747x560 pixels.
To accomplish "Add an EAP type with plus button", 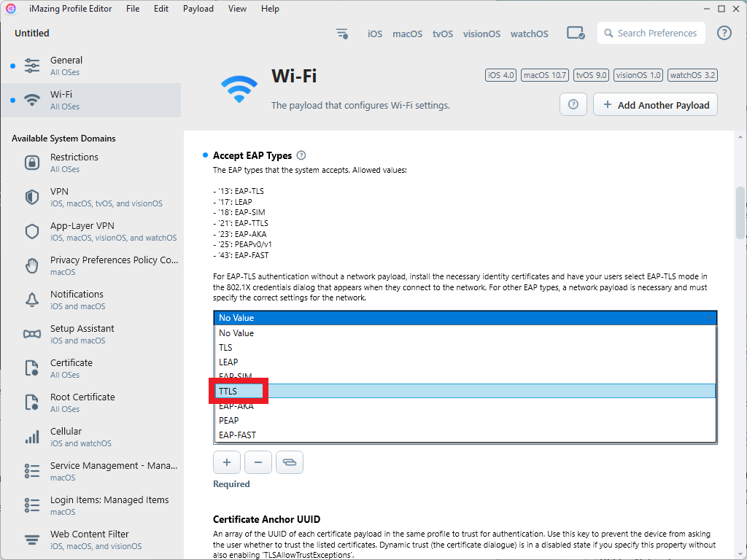I will [x=227, y=462].
